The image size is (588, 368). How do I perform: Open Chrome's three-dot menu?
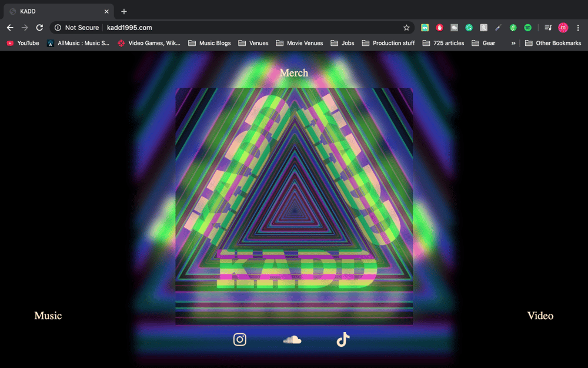[578, 27]
